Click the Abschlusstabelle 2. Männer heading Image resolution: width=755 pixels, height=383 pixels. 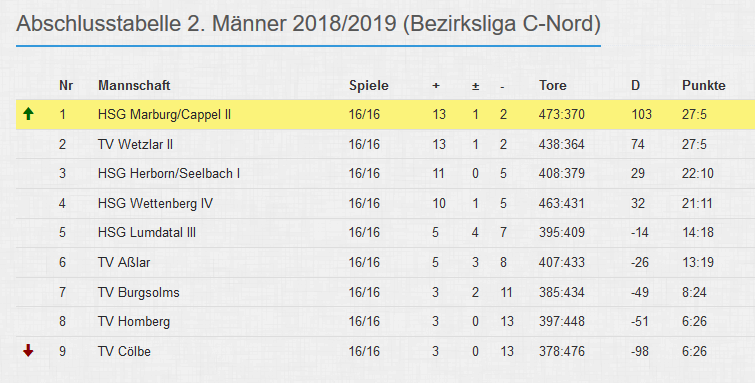pos(308,24)
